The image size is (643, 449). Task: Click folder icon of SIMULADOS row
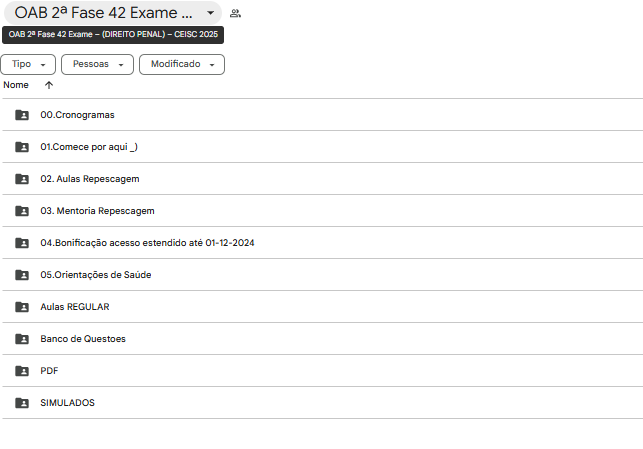pyautogui.click(x=22, y=403)
